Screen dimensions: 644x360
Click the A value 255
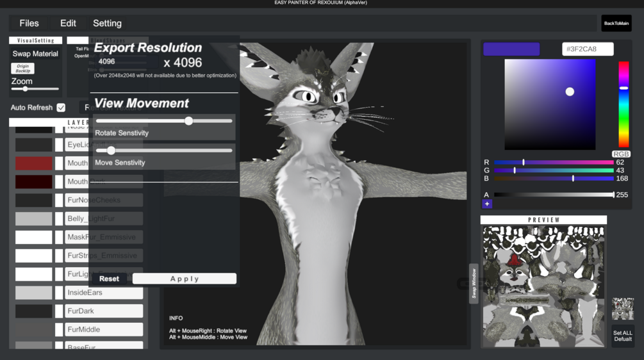(622, 195)
